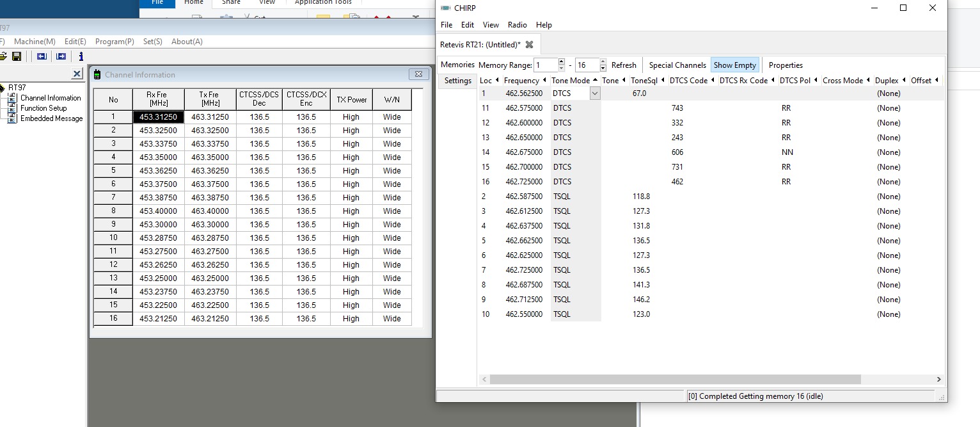
Task: Click the Properties button in CHIRP
Action: pyautogui.click(x=786, y=65)
